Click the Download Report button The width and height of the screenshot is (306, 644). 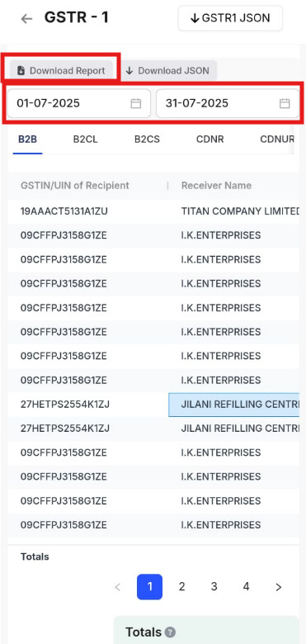point(61,71)
